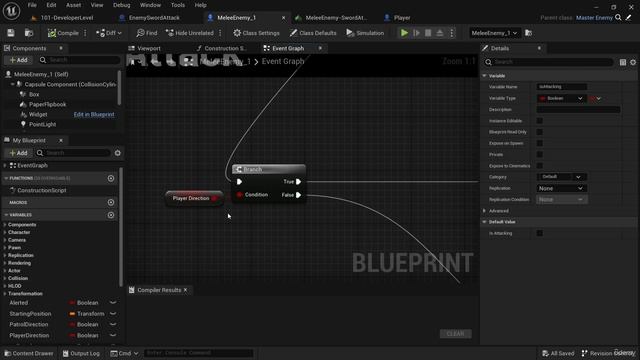
Task: Play the level in editor
Action: (404, 33)
